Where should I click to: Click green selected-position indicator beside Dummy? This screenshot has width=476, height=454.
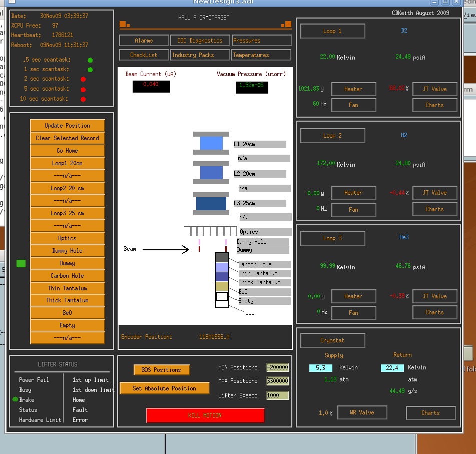(x=21, y=264)
